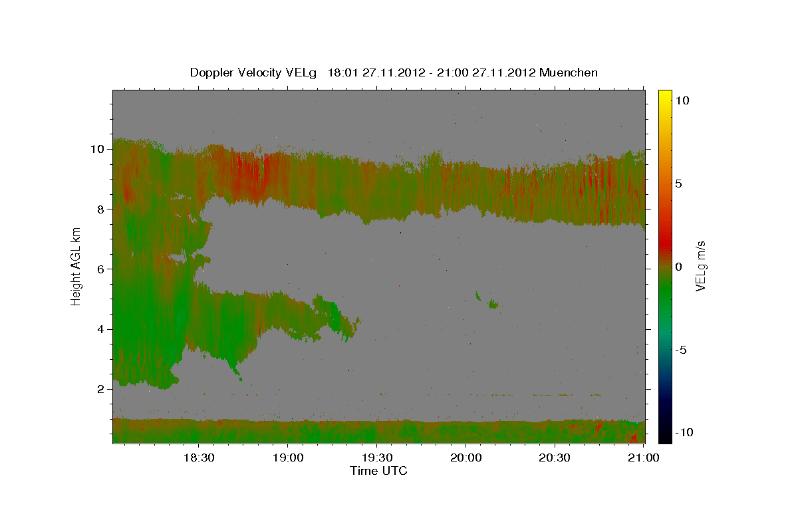Screen dimensions: 798x532
Task: Click the colorbar label -5
Action: click(680, 350)
